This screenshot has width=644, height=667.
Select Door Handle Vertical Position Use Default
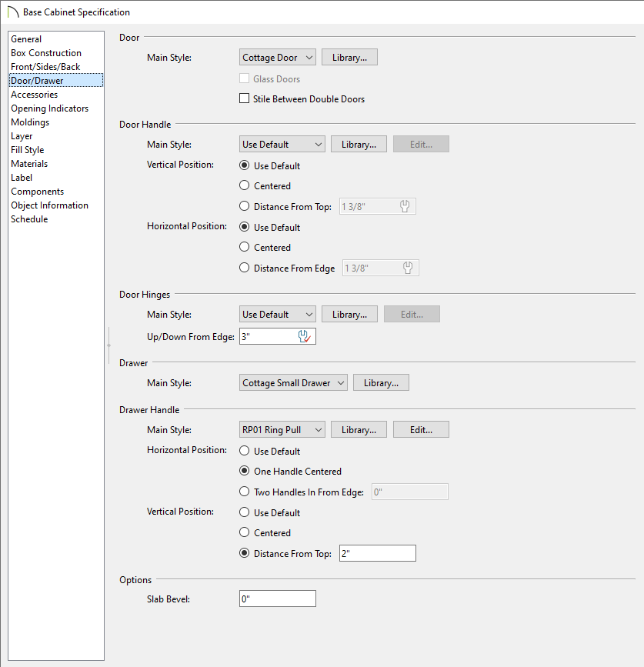coord(244,165)
